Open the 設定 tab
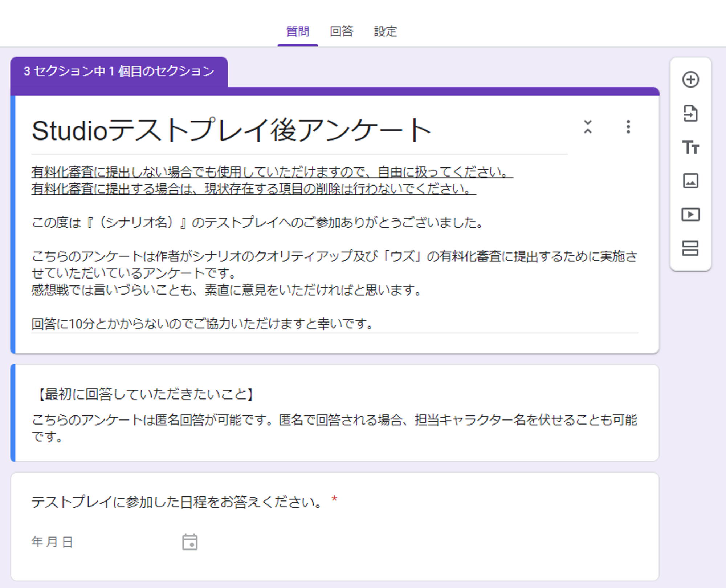This screenshot has height=588, width=726. pos(385,31)
